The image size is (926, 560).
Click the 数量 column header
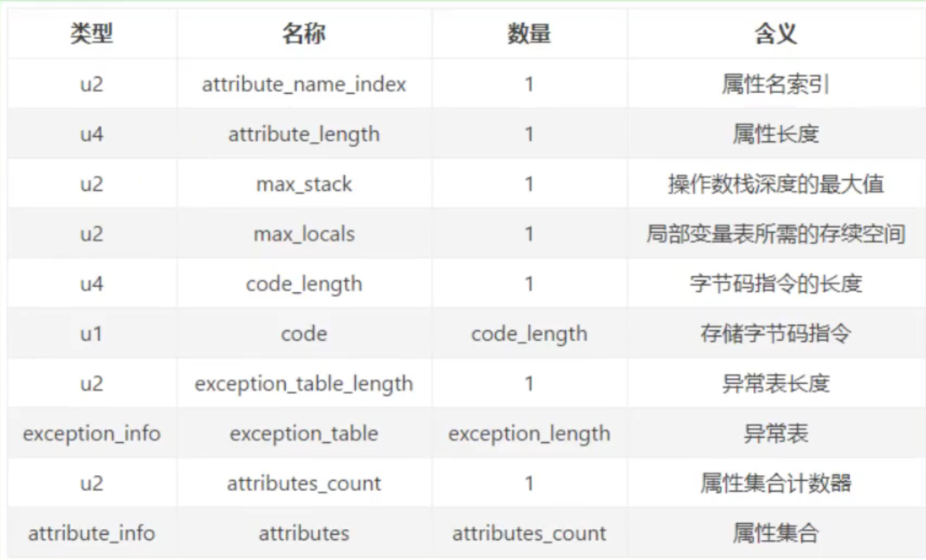(x=529, y=34)
